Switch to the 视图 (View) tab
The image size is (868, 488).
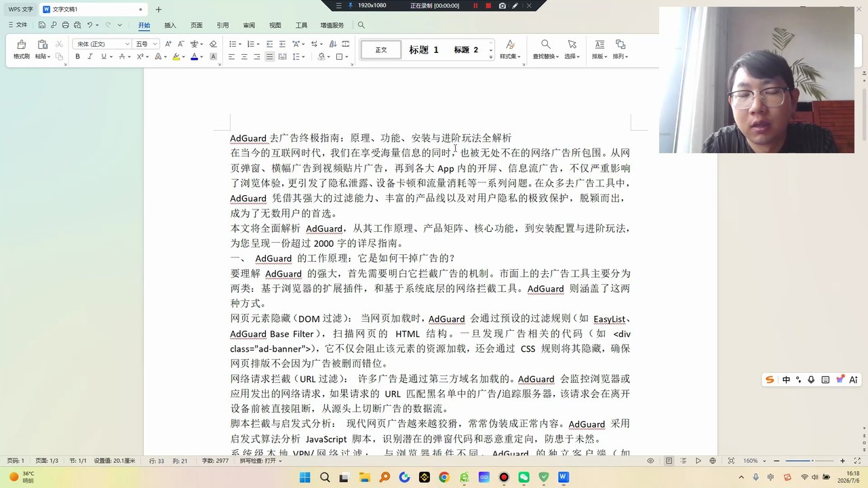tap(275, 25)
